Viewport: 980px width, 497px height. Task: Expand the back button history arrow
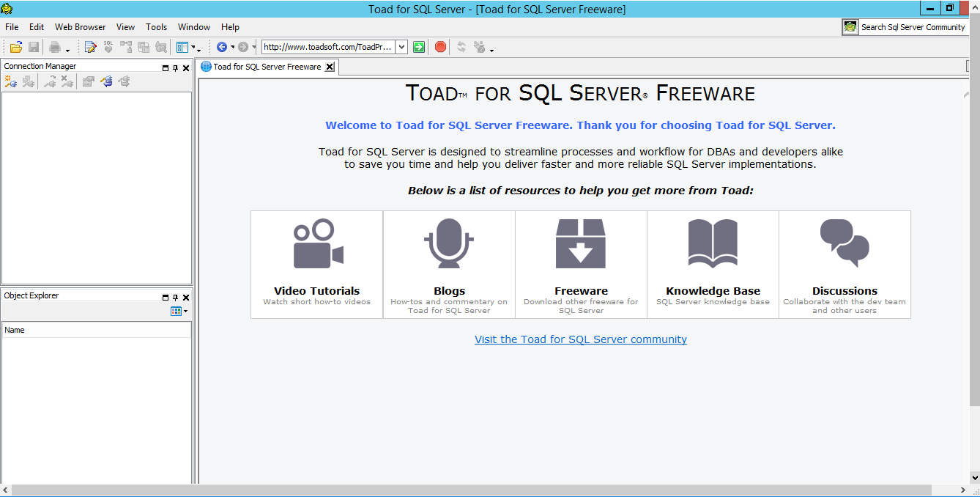coord(233,46)
